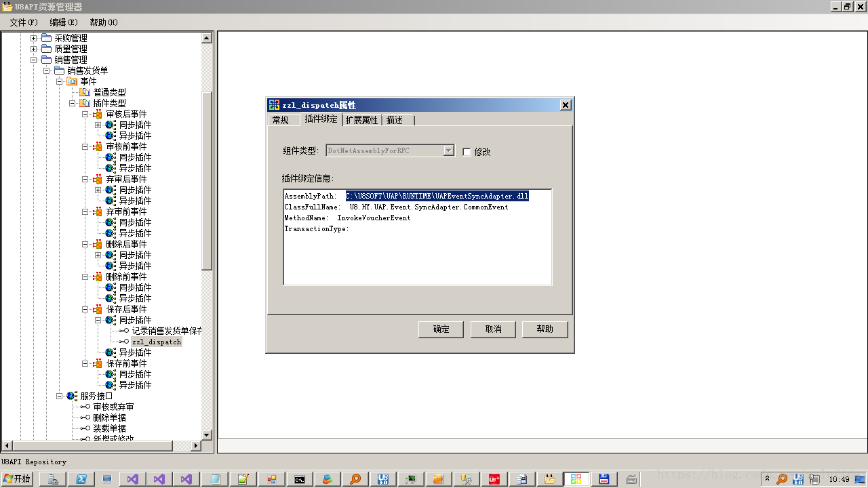Collapse the 插件类型 node
Viewport: 868px width, 488px height.
click(72, 103)
